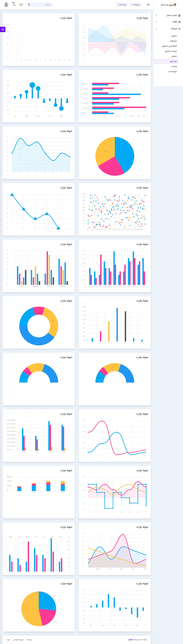The height and width of the screenshot is (644, 183).
Task: Click the CRM pie chart icon
Action: tap(179, 22)
